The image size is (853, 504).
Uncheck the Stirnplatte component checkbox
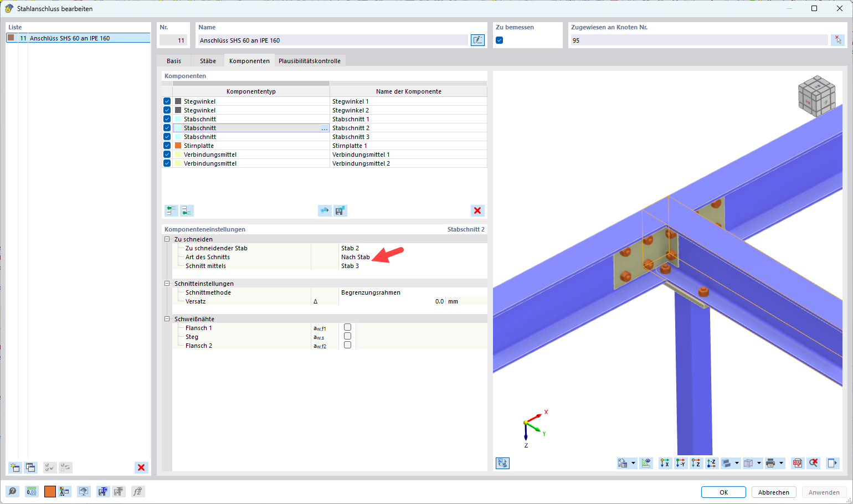(x=167, y=146)
